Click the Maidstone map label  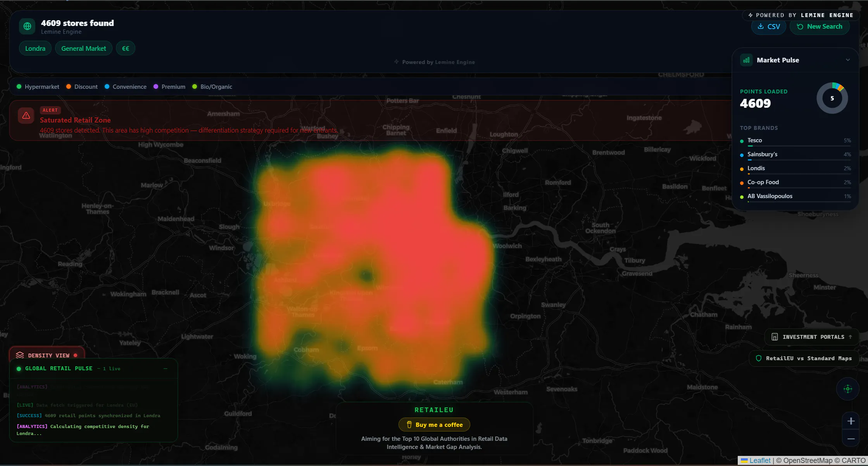[702, 387]
